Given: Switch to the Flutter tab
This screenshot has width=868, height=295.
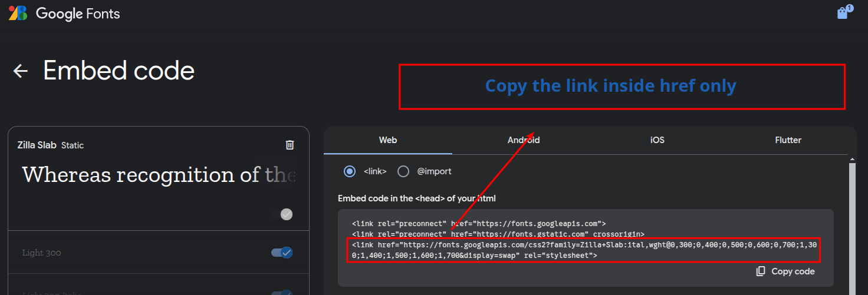Looking at the screenshot, I should point(788,140).
